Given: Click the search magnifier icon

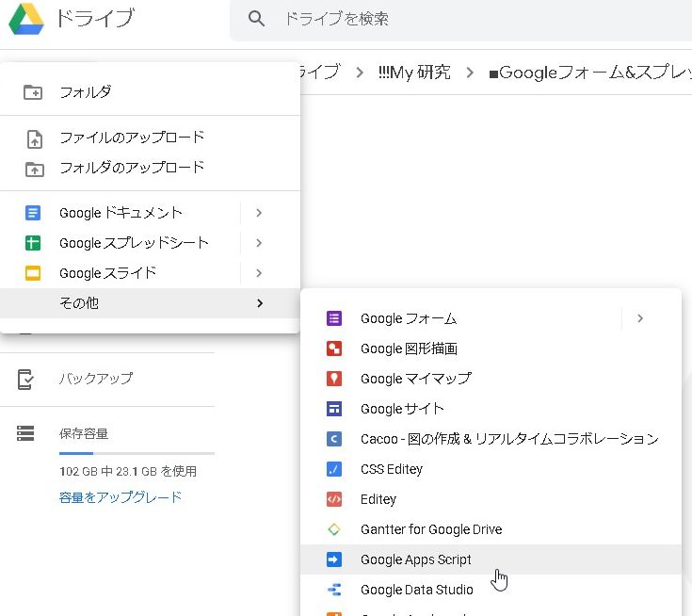Looking at the screenshot, I should click(256, 19).
